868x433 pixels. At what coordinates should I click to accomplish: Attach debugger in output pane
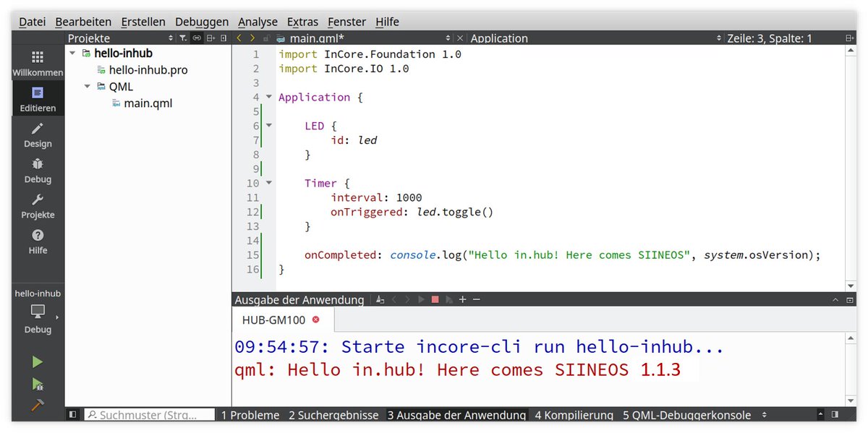(449, 299)
